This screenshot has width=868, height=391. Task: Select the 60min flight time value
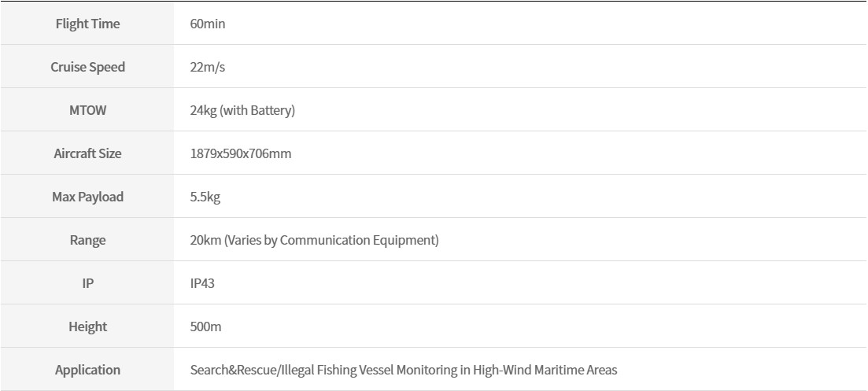[208, 24]
